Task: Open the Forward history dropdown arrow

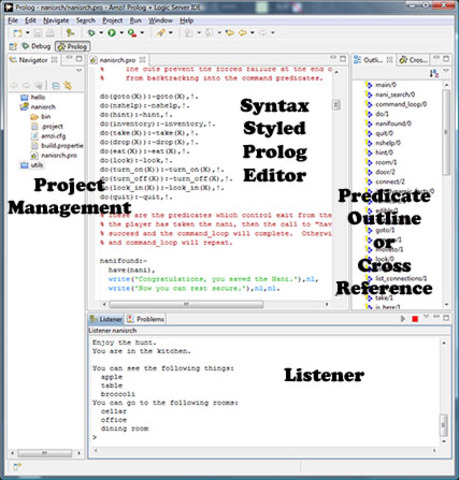Action: pos(273,33)
